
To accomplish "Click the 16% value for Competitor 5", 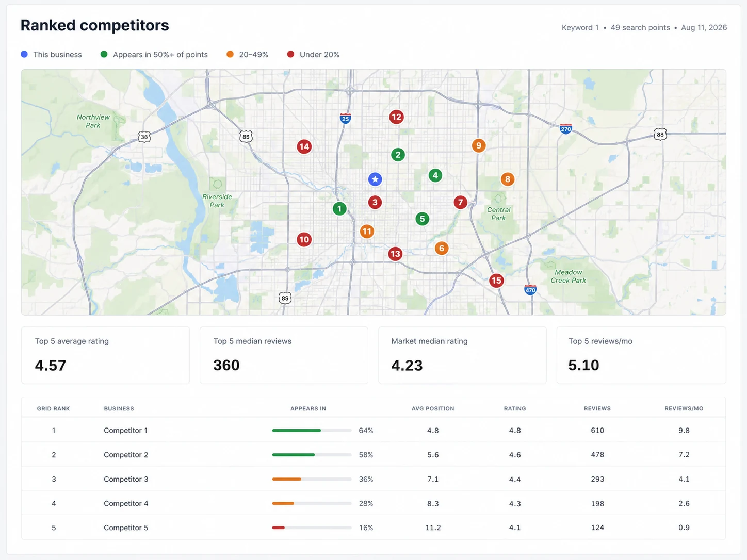I will [366, 528].
